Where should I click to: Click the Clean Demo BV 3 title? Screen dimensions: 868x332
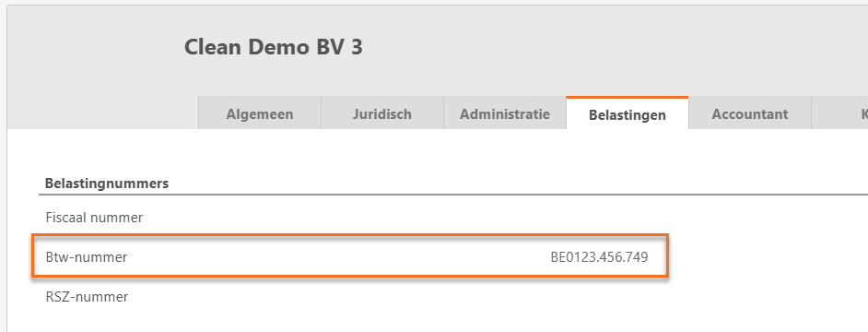click(x=274, y=47)
